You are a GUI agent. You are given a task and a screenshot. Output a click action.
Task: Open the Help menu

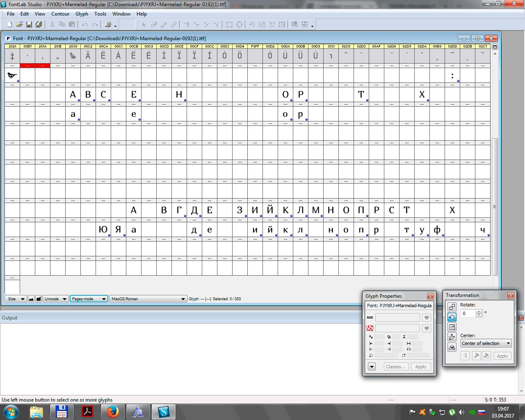[142, 14]
